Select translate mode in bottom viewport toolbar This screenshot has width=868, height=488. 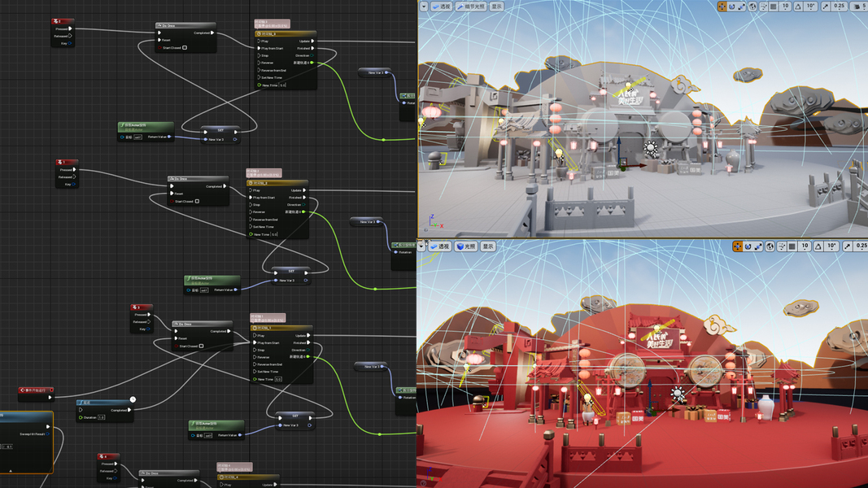click(x=737, y=246)
